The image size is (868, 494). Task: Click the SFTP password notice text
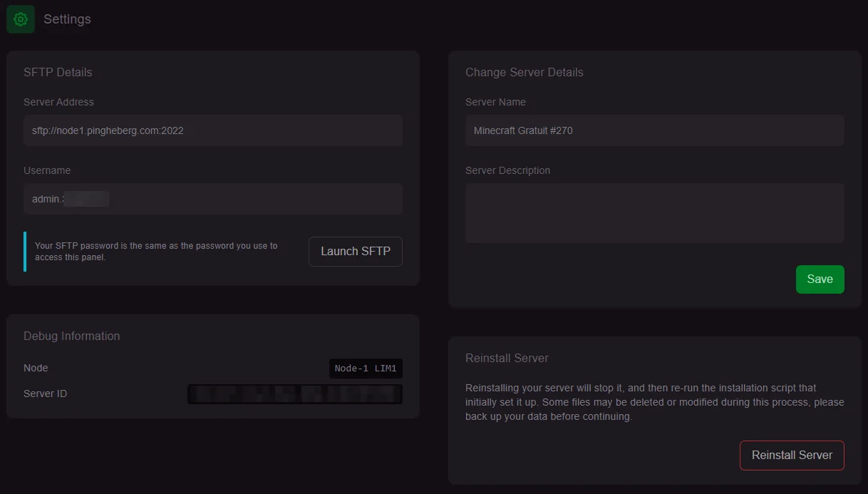point(156,251)
